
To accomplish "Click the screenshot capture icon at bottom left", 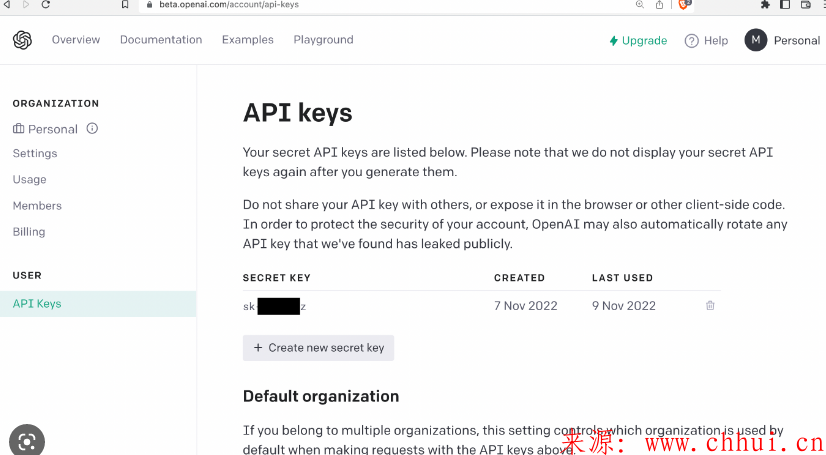I will [27, 440].
